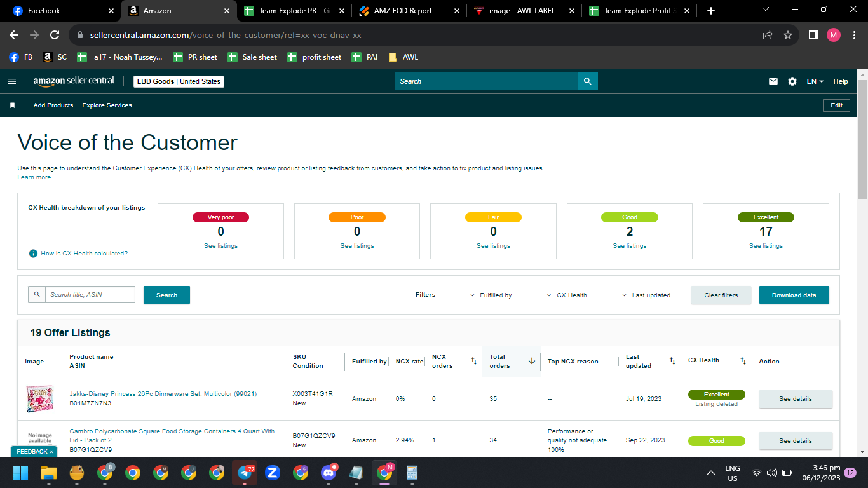Open the EN language dropdown
The height and width of the screenshot is (488, 868).
tap(815, 81)
